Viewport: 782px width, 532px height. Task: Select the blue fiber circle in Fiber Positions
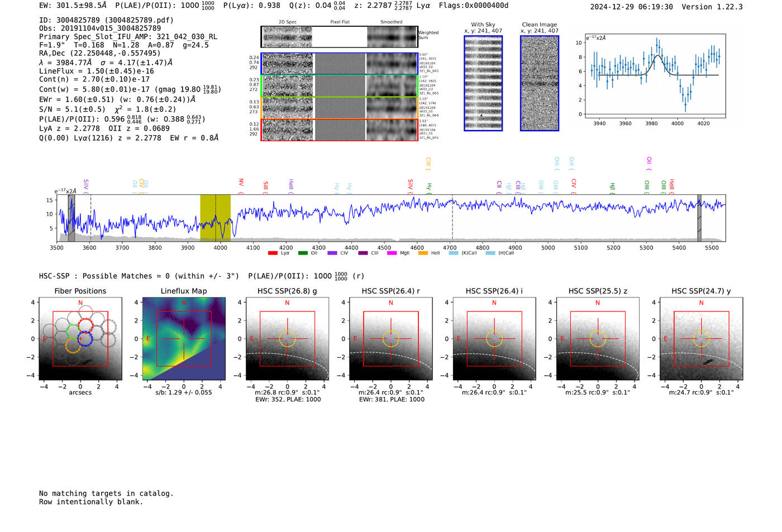tap(85, 338)
